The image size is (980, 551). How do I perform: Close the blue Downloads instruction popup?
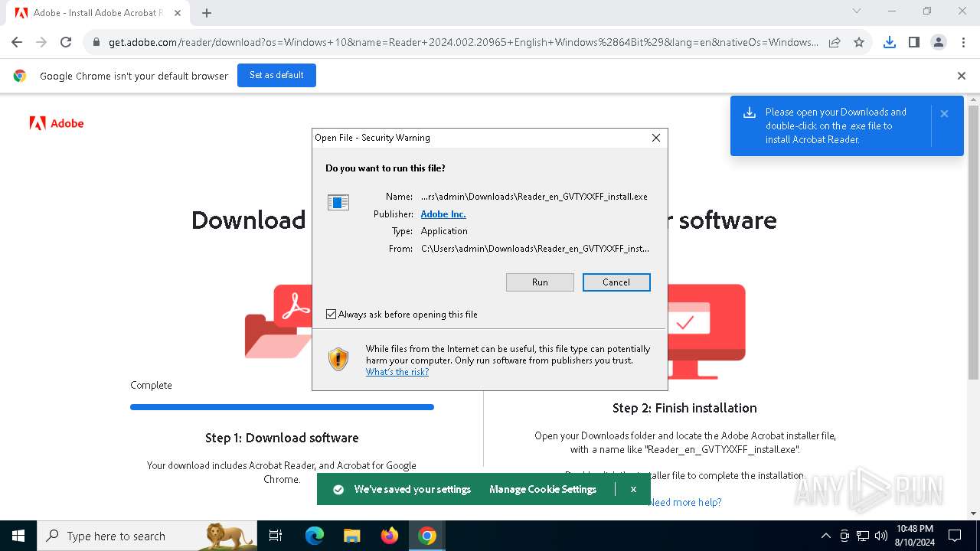coord(944,113)
